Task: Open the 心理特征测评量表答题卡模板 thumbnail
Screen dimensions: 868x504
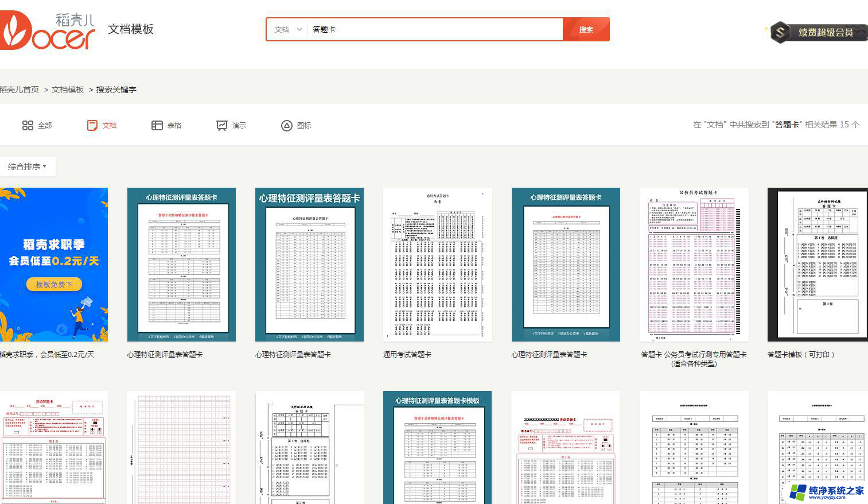Action: tap(437, 448)
